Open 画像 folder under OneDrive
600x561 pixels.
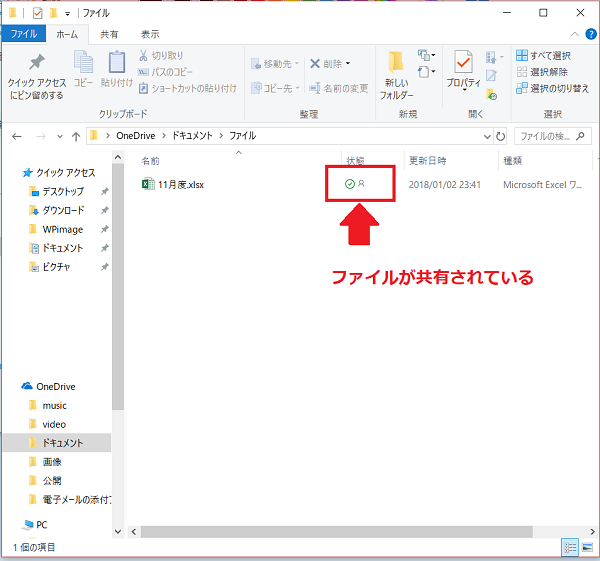(46, 462)
